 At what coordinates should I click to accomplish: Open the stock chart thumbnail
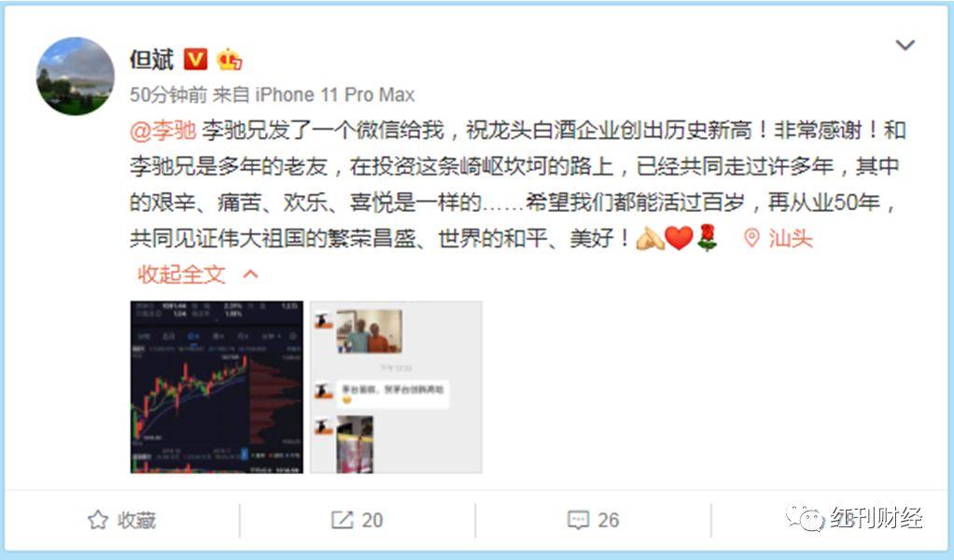click(217, 386)
